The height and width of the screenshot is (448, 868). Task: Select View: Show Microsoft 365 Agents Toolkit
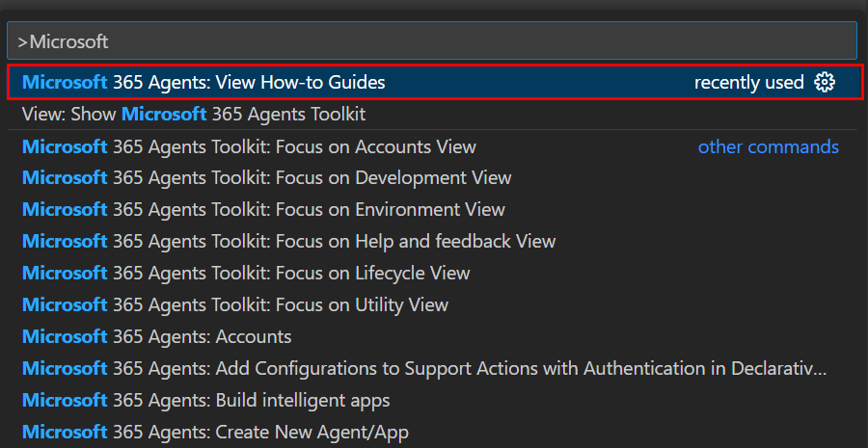coord(194,115)
